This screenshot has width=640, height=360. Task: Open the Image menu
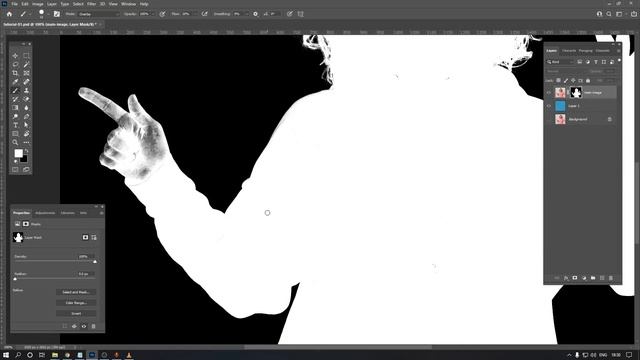(38, 4)
